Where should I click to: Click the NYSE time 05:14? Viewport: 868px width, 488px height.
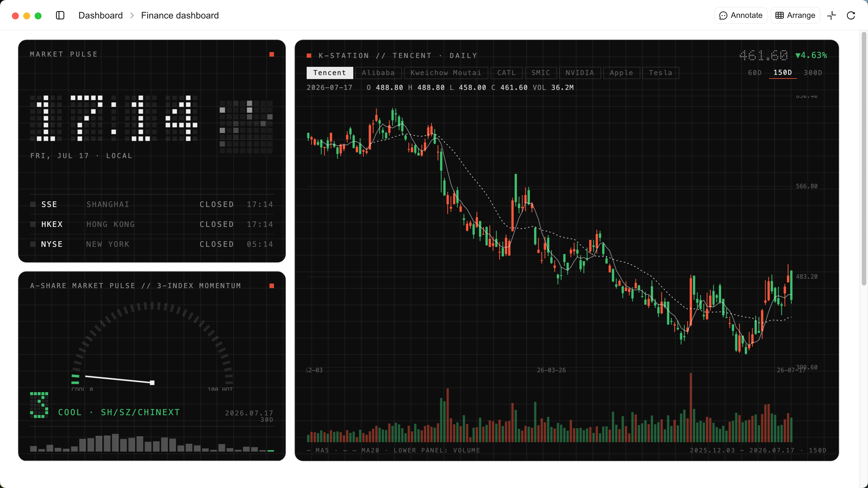point(260,244)
